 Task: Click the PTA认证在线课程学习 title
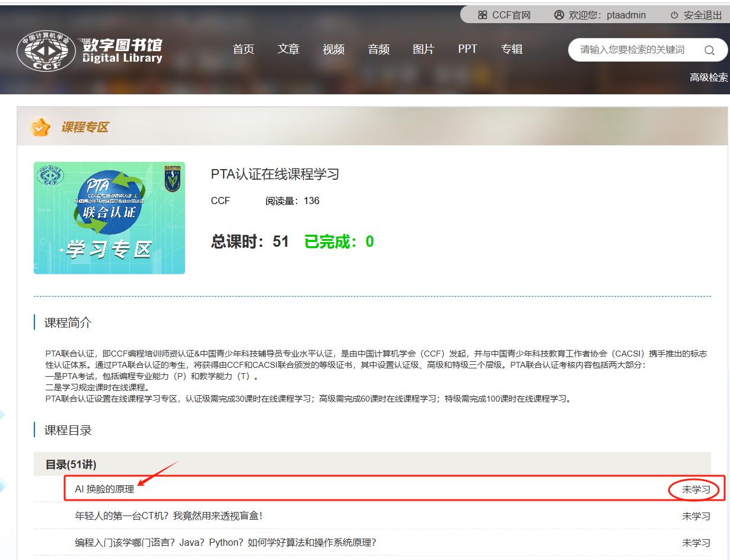[x=275, y=174]
